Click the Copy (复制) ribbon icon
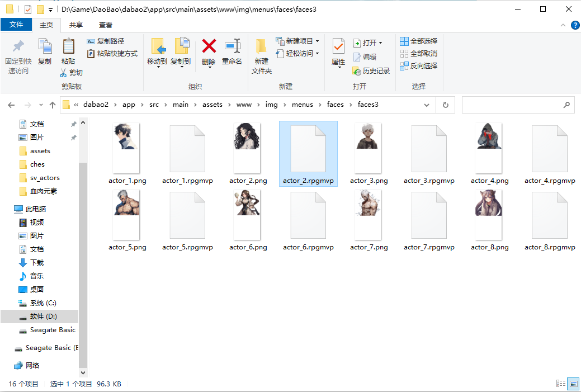The image size is (581, 392). pyautogui.click(x=45, y=47)
